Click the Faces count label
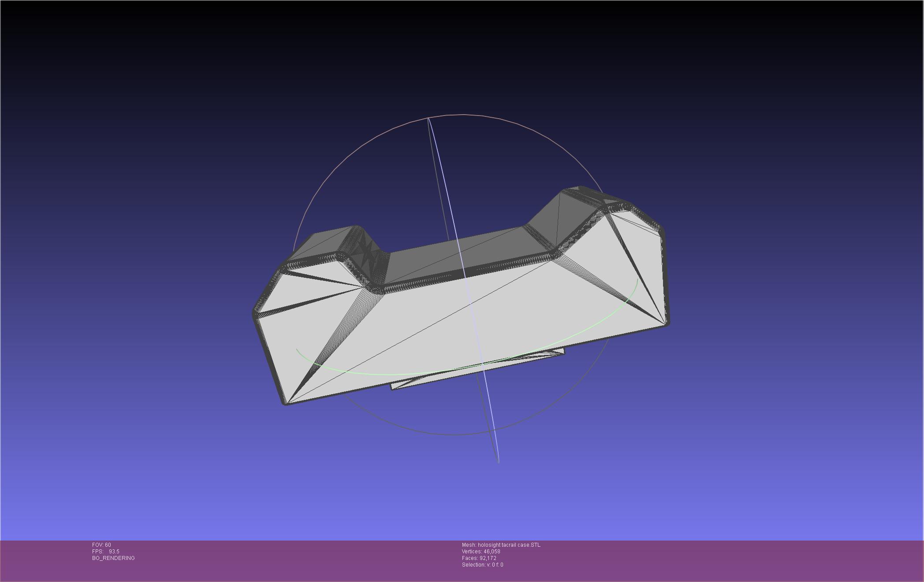 point(479,558)
